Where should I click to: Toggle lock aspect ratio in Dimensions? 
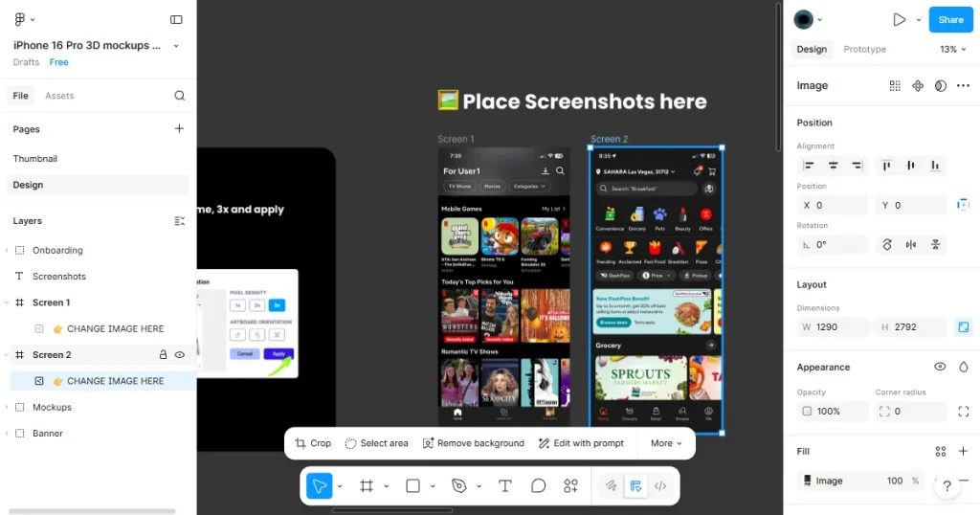(x=963, y=326)
